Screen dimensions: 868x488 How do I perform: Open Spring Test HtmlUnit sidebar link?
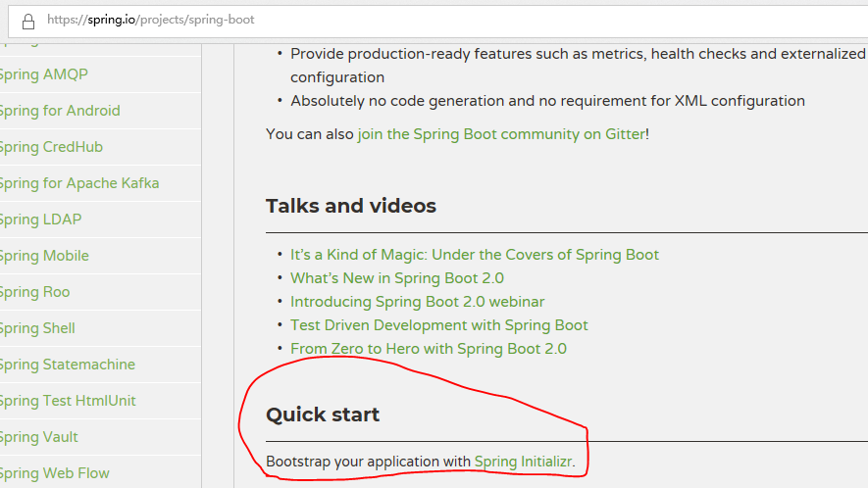tap(68, 401)
